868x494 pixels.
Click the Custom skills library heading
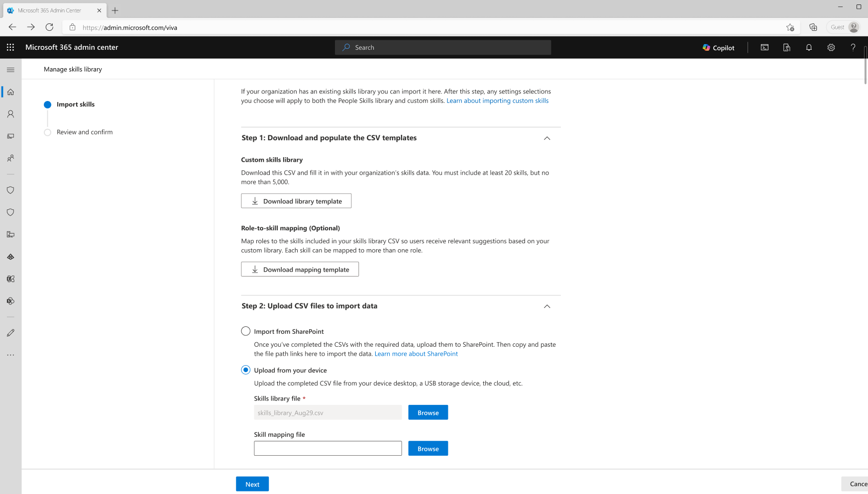click(x=272, y=160)
